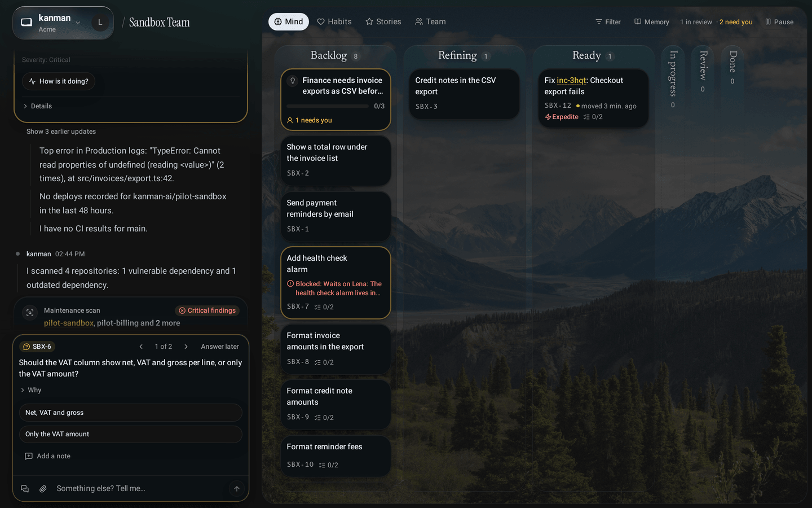Show 3 earlier updates
The image size is (812, 508).
click(61, 132)
